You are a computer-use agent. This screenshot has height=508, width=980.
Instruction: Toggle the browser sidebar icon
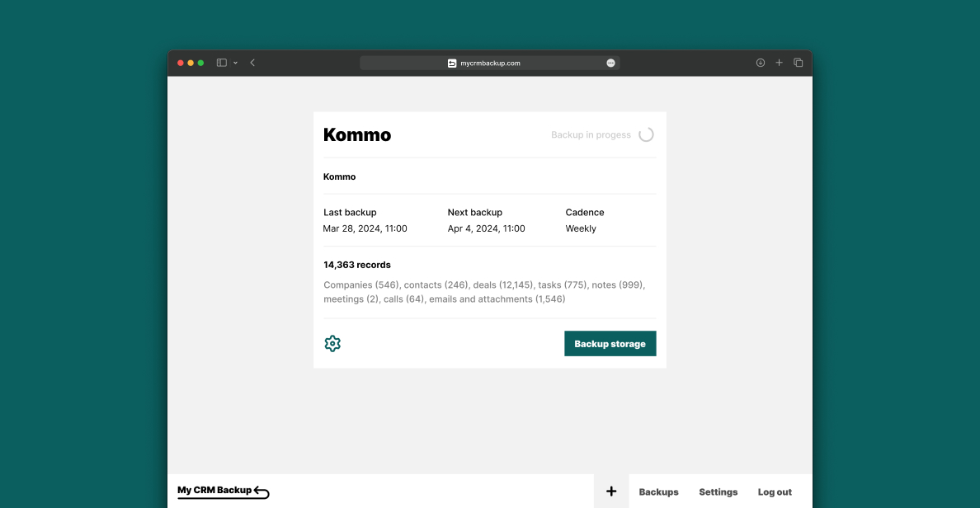221,63
